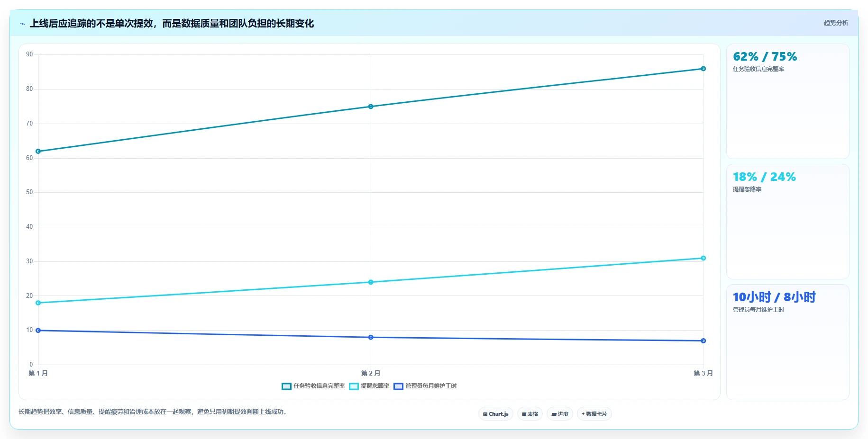Viewport: 868px width, 439px height.
Task: Select 第3月 data point on 完整率 line
Action: (703, 69)
